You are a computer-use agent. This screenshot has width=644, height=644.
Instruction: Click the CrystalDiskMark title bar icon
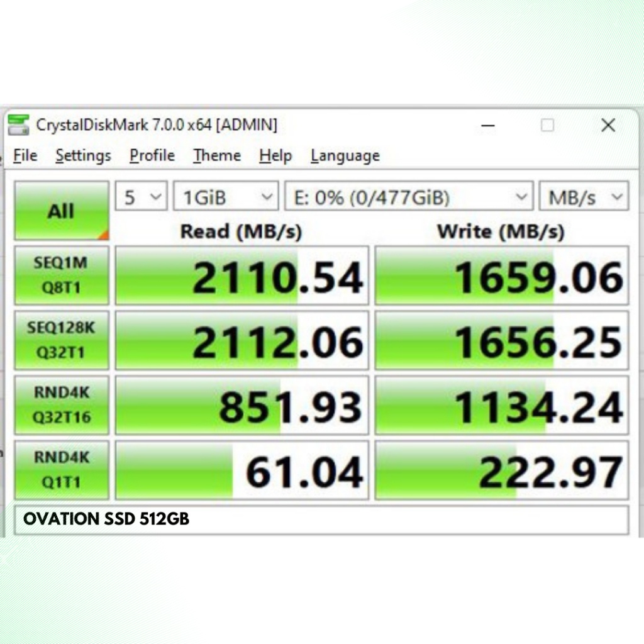[x=19, y=125]
